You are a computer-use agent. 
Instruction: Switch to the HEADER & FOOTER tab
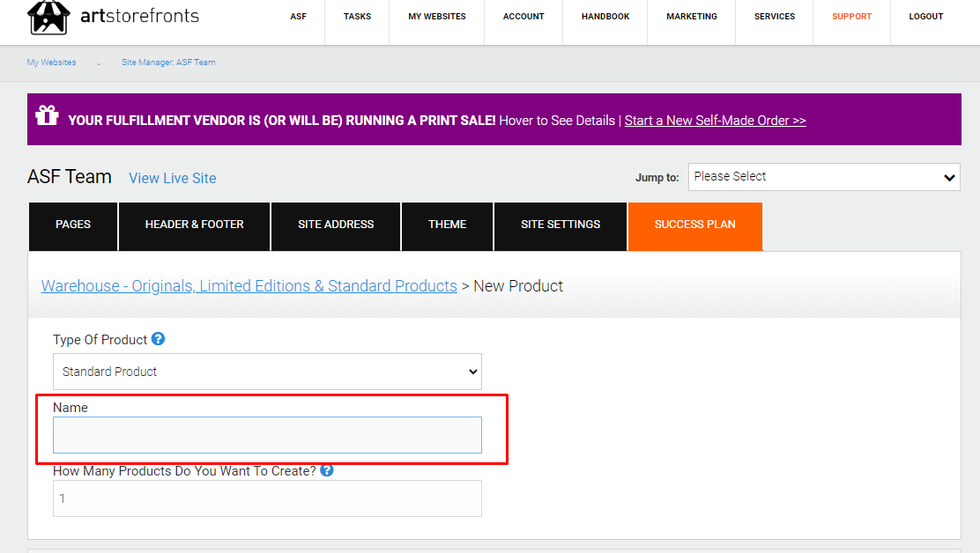[x=195, y=225]
